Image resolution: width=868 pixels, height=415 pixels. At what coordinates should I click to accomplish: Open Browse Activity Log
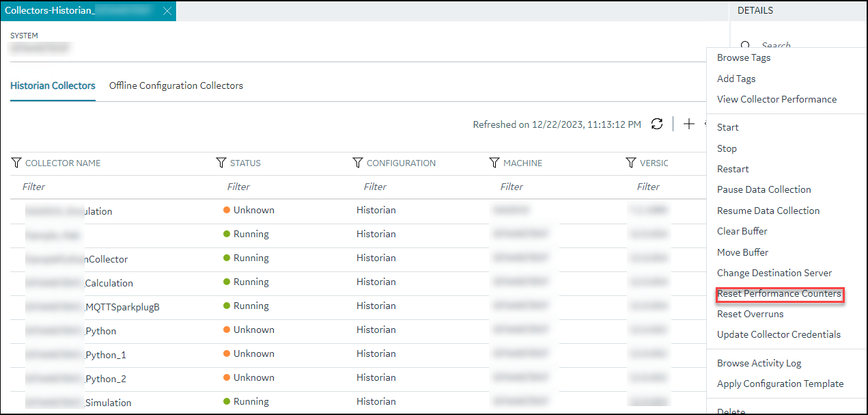click(x=759, y=363)
